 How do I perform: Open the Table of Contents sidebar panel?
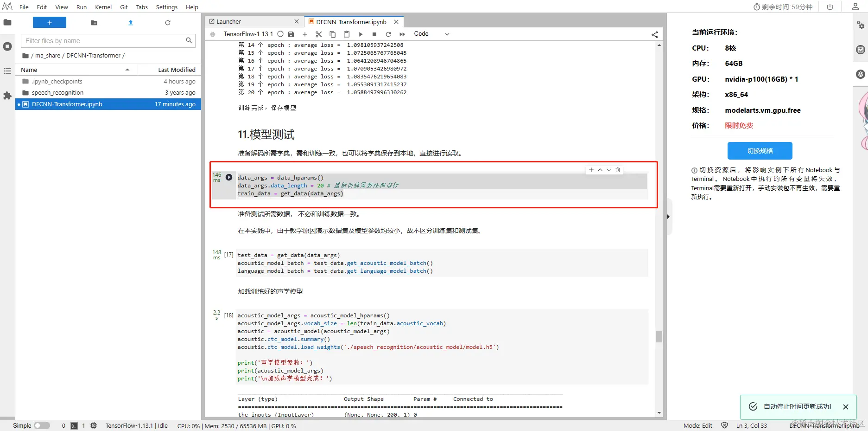pyautogui.click(x=7, y=71)
